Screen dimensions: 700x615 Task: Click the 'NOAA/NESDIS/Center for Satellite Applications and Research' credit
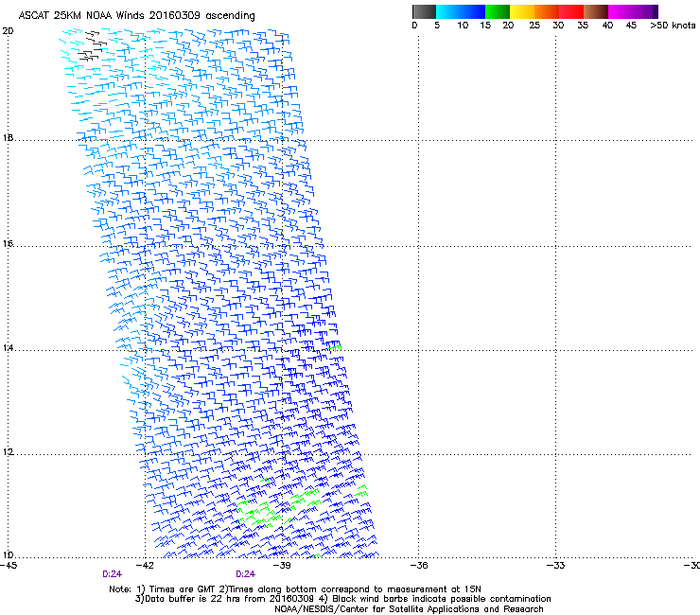(409, 609)
